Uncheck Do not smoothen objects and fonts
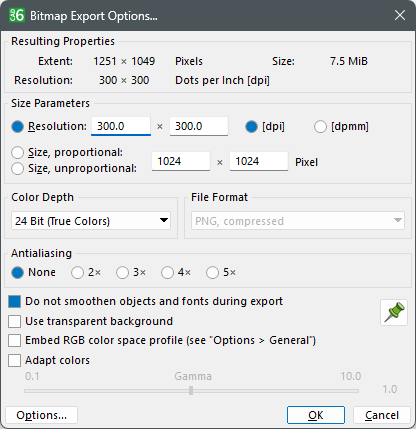 tap(15, 301)
